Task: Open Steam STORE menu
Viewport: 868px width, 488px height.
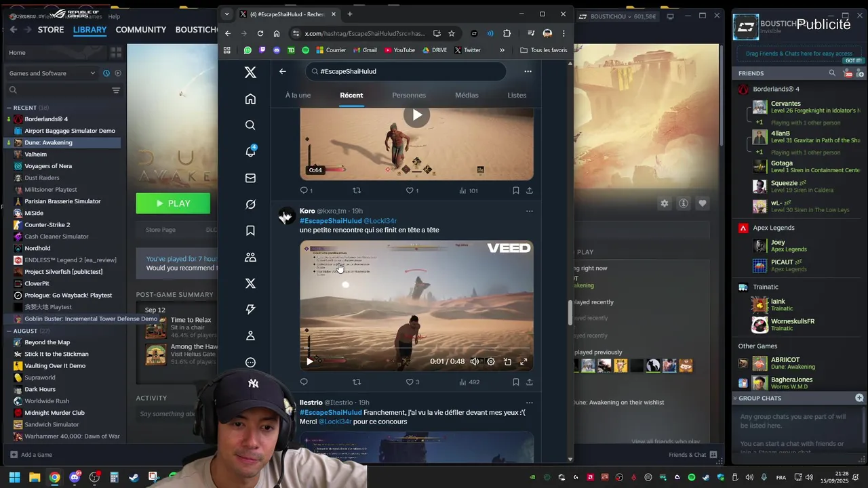Action: 51,30
